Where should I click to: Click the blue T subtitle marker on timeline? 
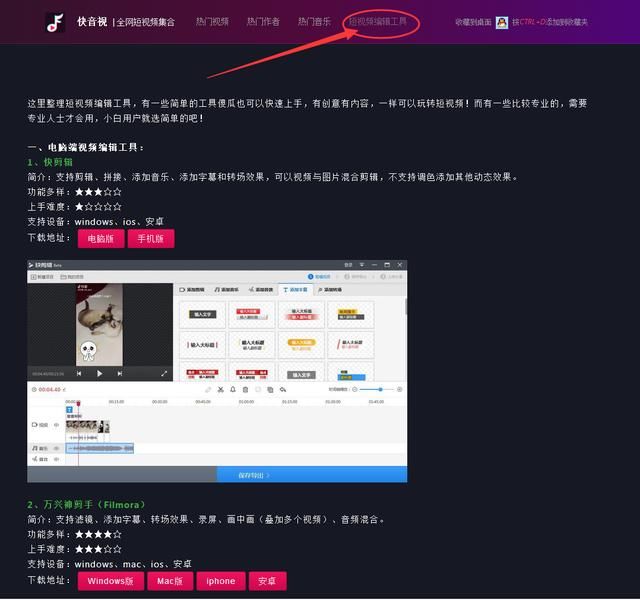[x=69, y=409]
